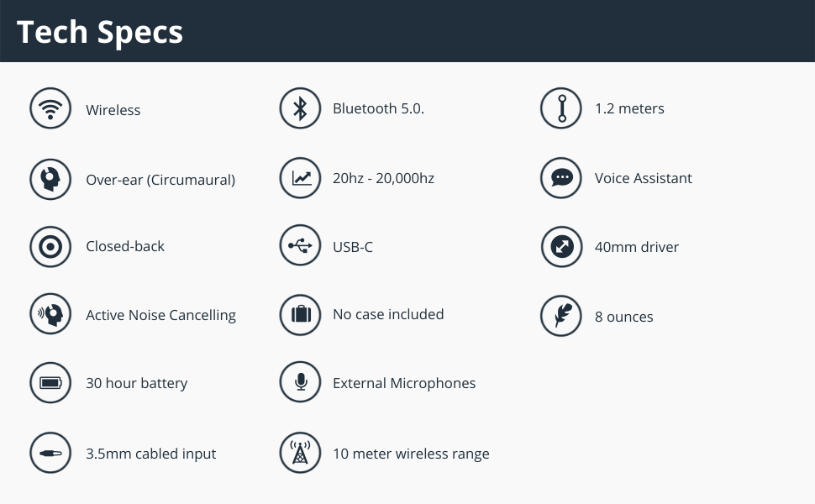Image resolution: width=815 pixels, height=504 pixels.
Task: Select the "10 meter wireless range" text
Action: pos(411,454)
